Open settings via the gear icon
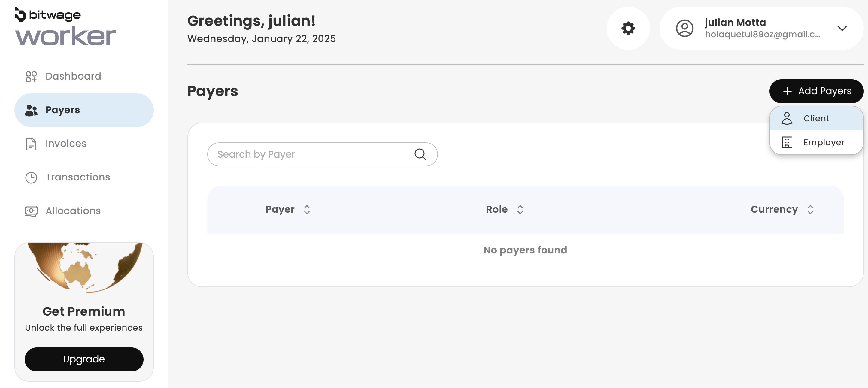Image resolution: width=868 pixels, height=388 pixels. point(628,28)
